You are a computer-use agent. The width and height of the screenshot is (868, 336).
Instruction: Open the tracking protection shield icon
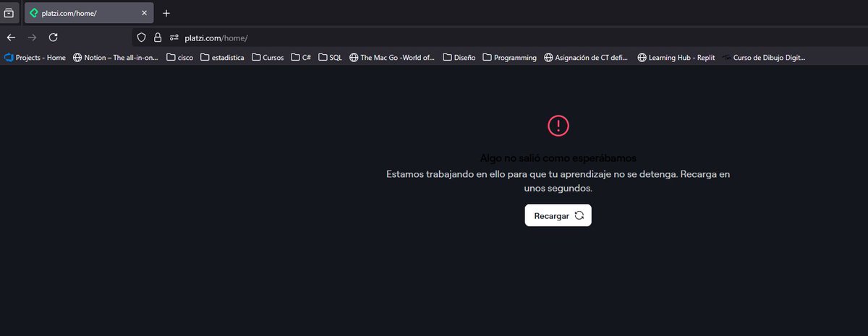click(x=142, y=38)
